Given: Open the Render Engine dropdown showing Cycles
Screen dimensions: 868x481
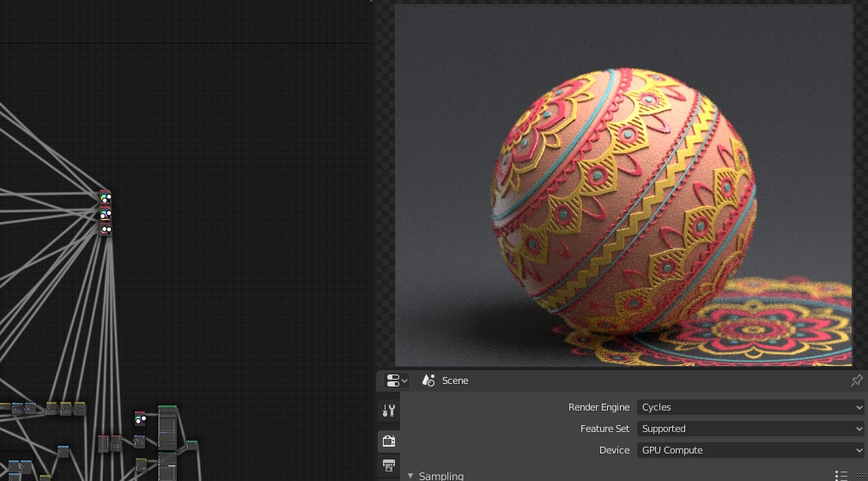Looking at the screenshot, I should (750, 407).
